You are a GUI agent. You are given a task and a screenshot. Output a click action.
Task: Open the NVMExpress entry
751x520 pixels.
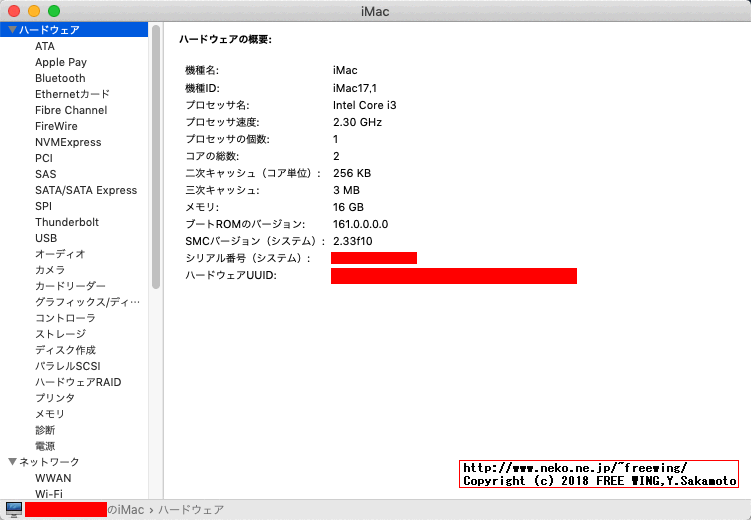pyautogui.click(x=68, y=142)
